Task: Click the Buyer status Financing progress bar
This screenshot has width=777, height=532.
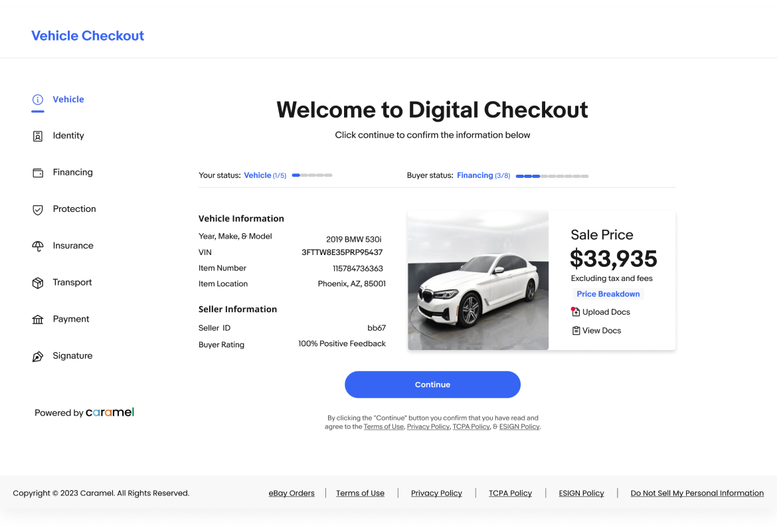Action: [552, 176]
